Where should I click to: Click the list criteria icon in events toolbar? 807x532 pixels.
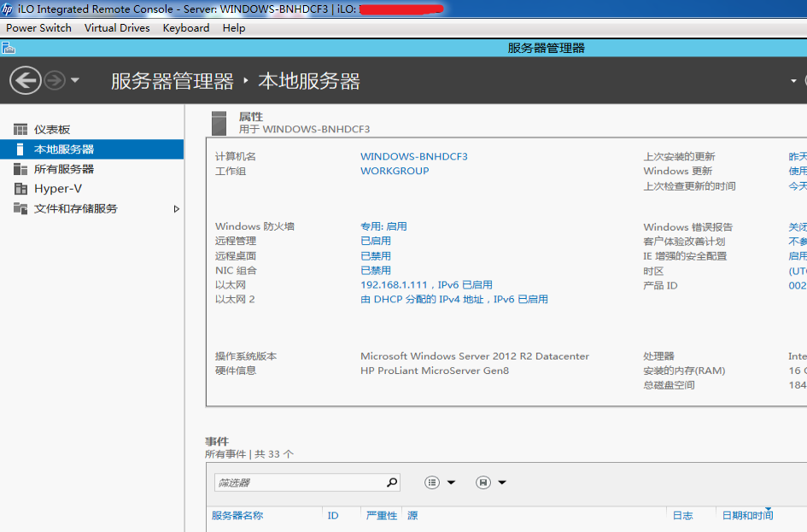coord(432,482)
